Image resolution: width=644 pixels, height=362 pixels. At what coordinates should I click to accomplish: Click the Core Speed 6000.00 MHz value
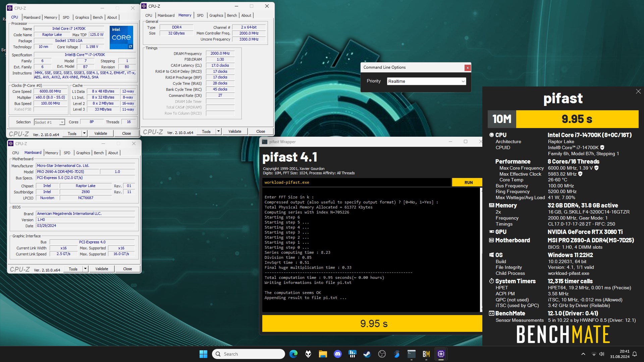[50, 91]
